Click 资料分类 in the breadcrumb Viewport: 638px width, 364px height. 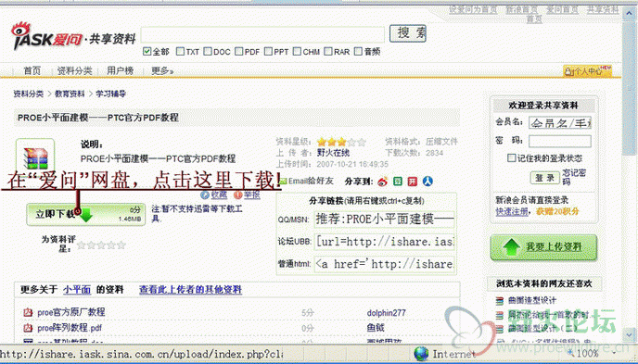click(28, 94)
